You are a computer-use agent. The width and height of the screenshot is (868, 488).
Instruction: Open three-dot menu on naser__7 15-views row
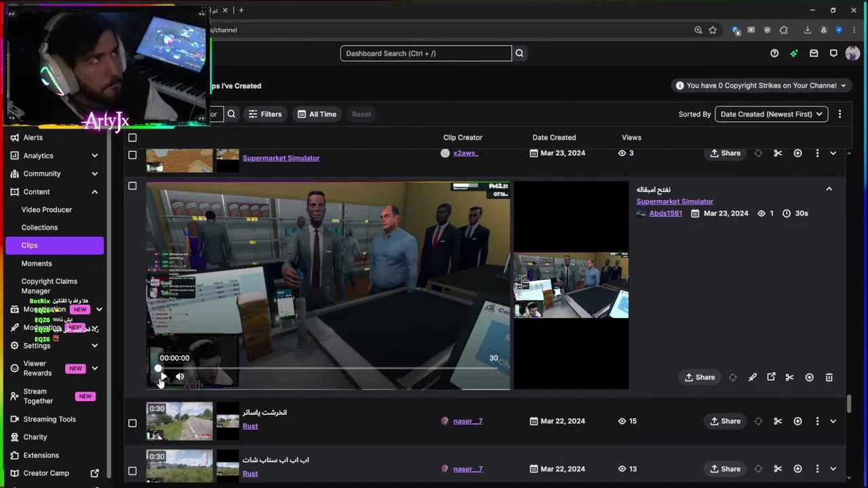[x=817, y=421]
